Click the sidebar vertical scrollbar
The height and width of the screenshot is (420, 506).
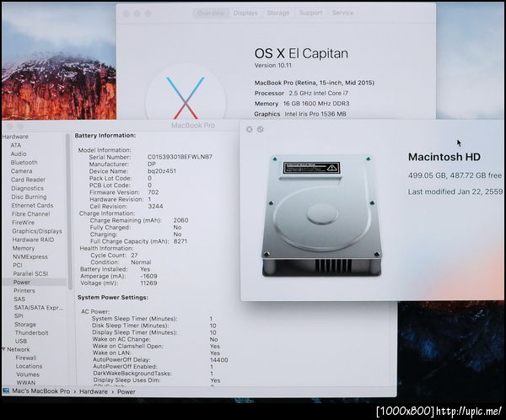67,212
